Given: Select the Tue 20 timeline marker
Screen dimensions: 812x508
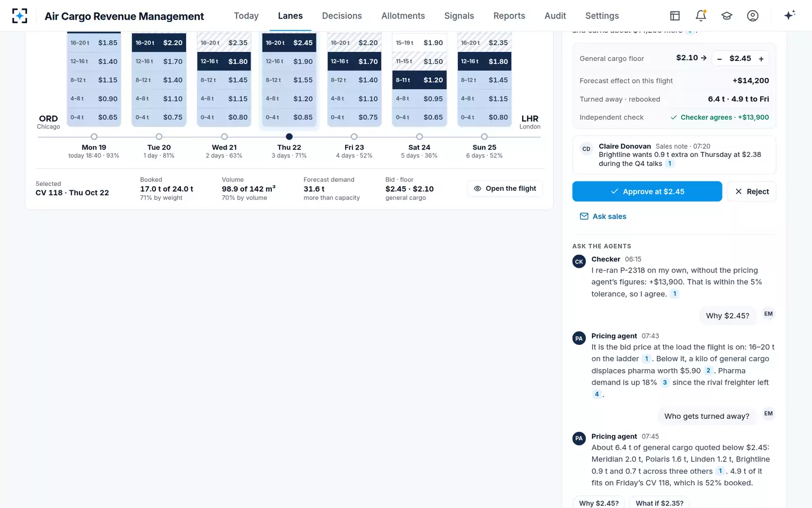Looking at the screenshot, I should click(159, 137).
